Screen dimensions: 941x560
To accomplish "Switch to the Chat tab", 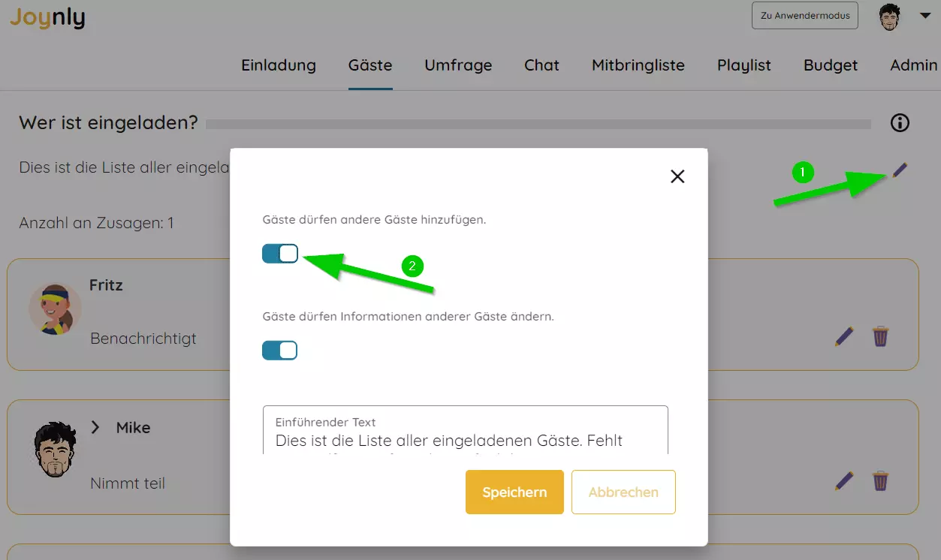I will 541,65.
